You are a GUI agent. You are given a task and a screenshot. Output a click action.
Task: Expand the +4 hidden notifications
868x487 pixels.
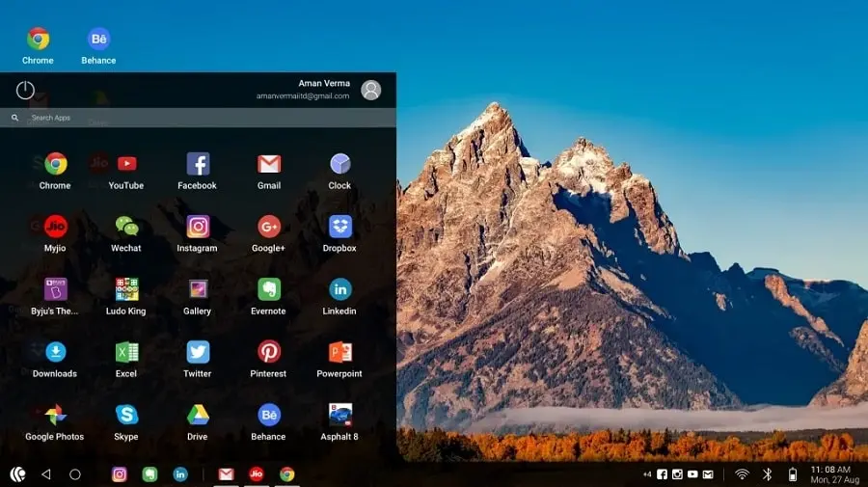(647, 474)
